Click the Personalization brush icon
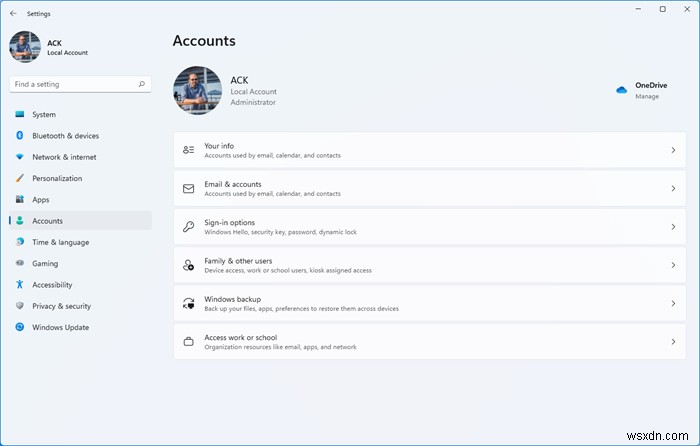700x446 pixels. (20, 178)
